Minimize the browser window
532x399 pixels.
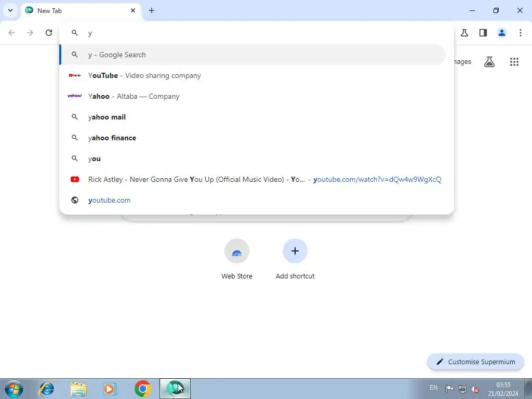click(x=472, y=10)
